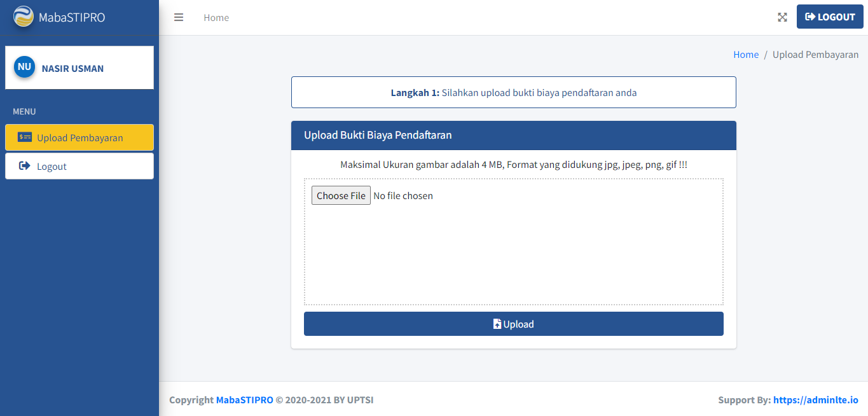
Task: Open MabaSTIPRO link in footer
Action: coord(244,400)
